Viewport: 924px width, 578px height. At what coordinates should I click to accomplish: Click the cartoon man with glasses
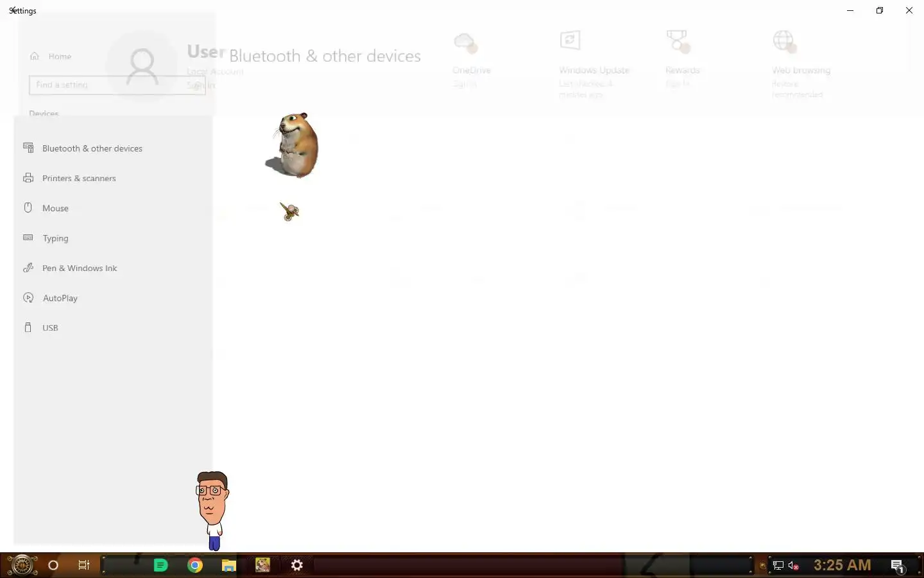pyautogui.click(x=212, y=511)
